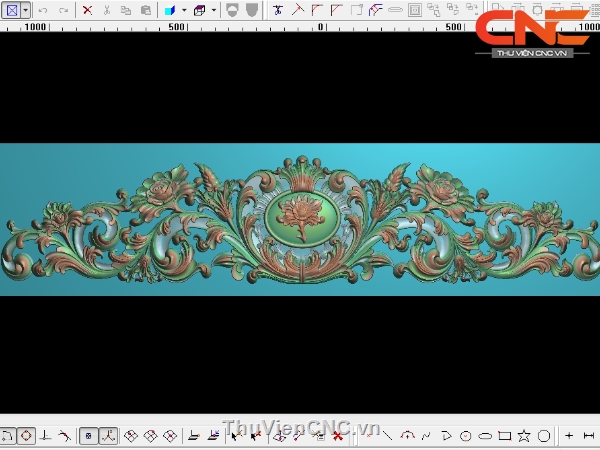
Task: Click the solid gray shield icon
Action: [251, 10]
